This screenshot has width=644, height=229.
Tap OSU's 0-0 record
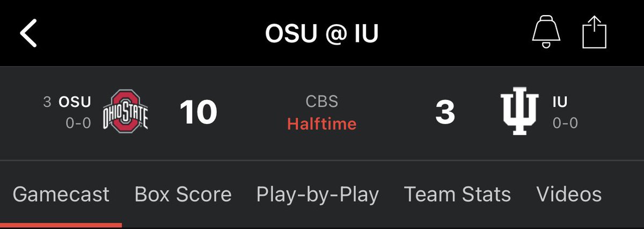[x=78, y=123]
